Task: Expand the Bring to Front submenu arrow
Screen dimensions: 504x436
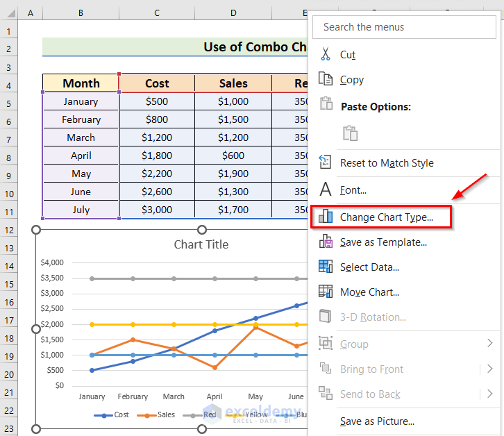Action: tap(490, 369)
